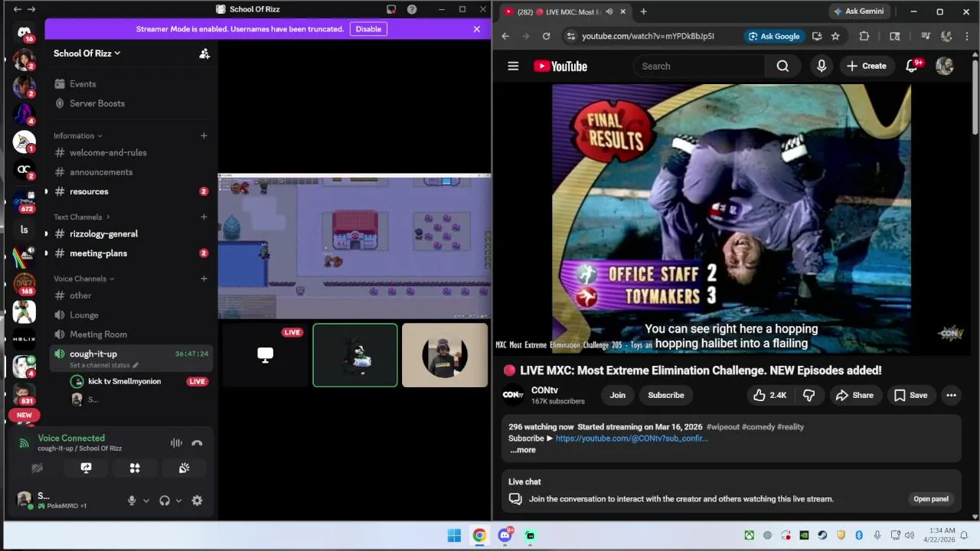The width and height of the screenshot is (980, 551).
Task: Open soundboard icon in voice panel
Action: tap(184, 468)
